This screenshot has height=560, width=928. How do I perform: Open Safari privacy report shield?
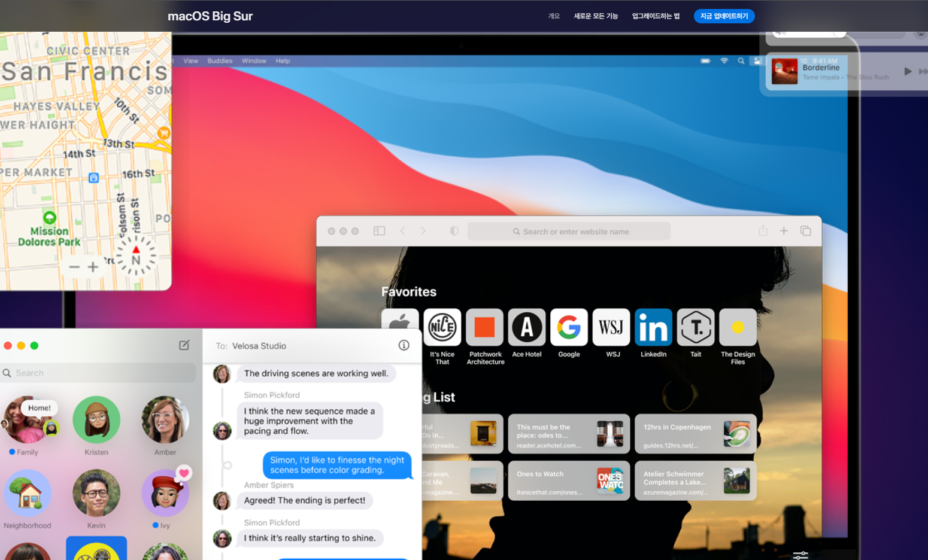454,231
